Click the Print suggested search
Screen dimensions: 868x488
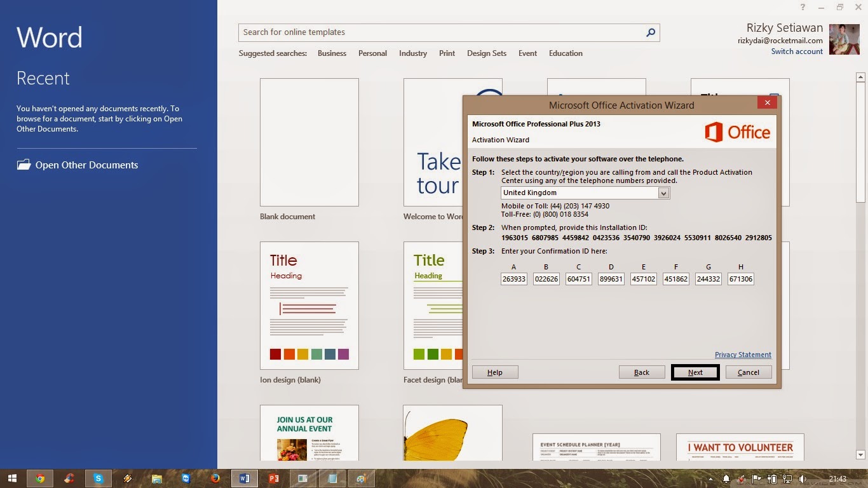click(x=447, y=53)
